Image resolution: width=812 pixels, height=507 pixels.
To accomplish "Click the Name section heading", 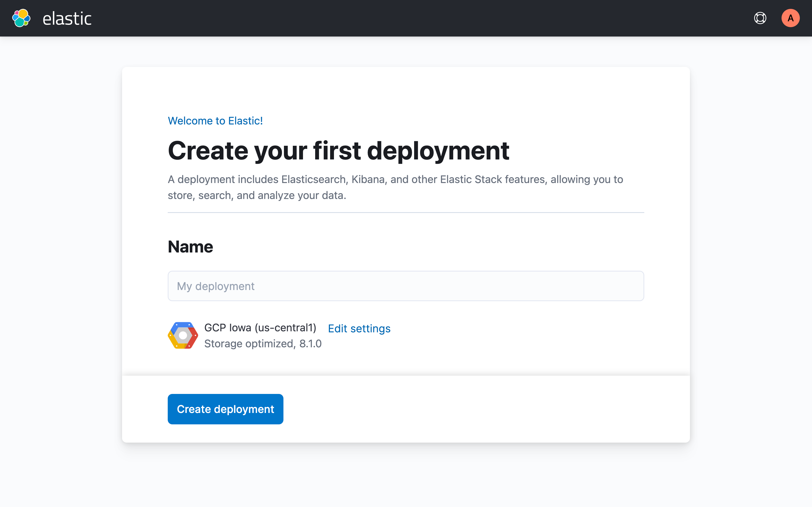I will (x=190, y=247).
